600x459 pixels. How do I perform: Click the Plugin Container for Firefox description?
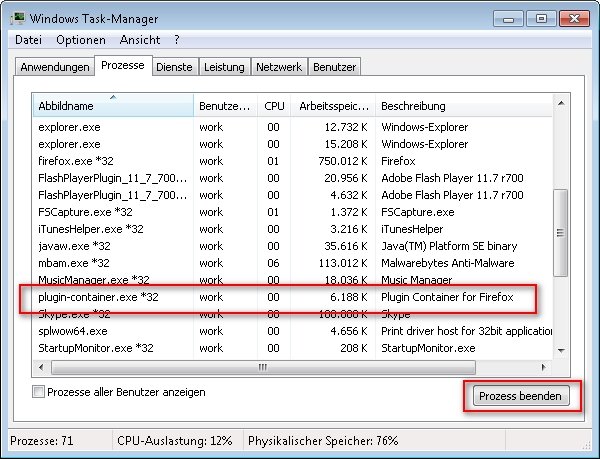click(447, 297)
